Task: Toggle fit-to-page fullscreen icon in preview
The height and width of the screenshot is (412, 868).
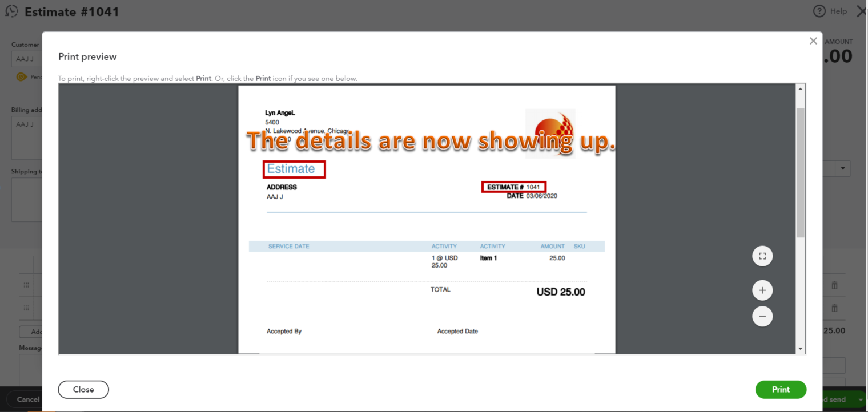Action: pos(762,256)
